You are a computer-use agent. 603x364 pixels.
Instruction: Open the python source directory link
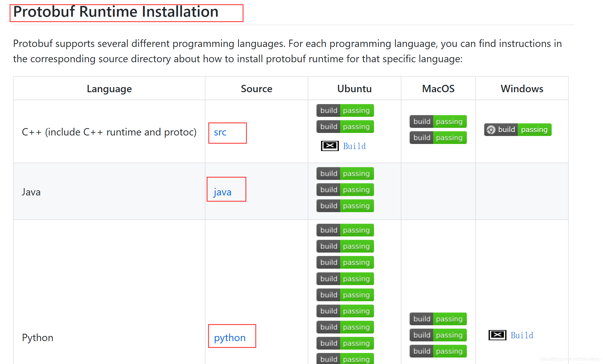(x=230, y=337)
